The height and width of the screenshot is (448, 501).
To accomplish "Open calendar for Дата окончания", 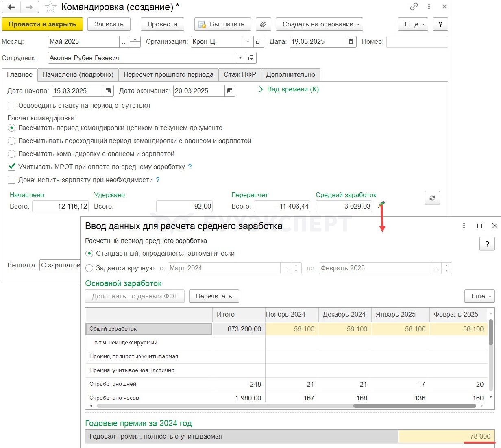I will [230, 91].
